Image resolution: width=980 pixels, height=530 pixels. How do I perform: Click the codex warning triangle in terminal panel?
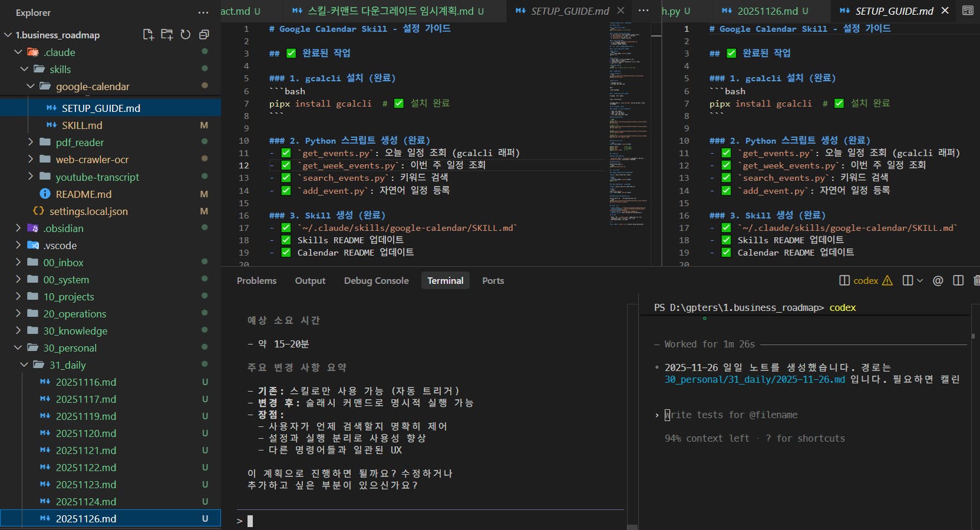click(x=887, y=281)
